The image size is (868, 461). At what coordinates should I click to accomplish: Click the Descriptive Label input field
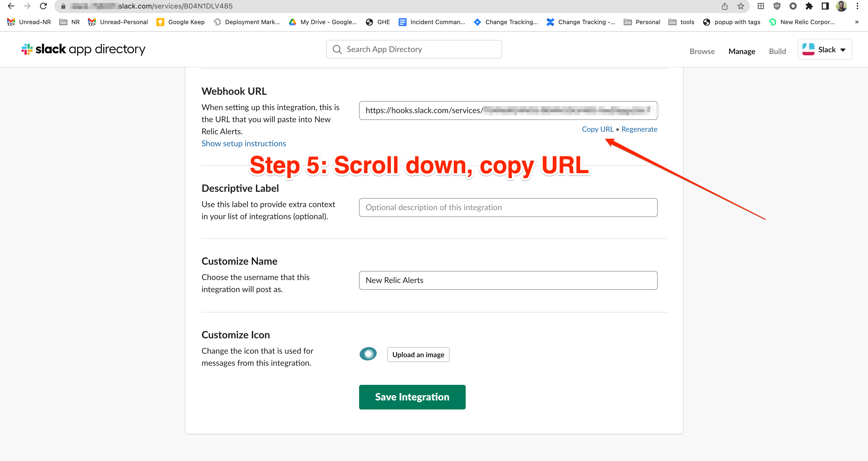(x=508, y=207)
